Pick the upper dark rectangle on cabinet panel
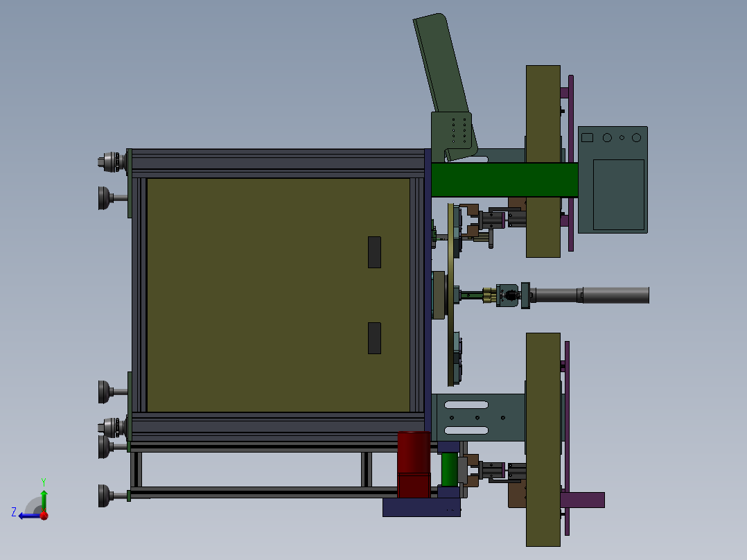Viewport: 747px width, 560px height. pyautogui.click(x=374, y=252)
